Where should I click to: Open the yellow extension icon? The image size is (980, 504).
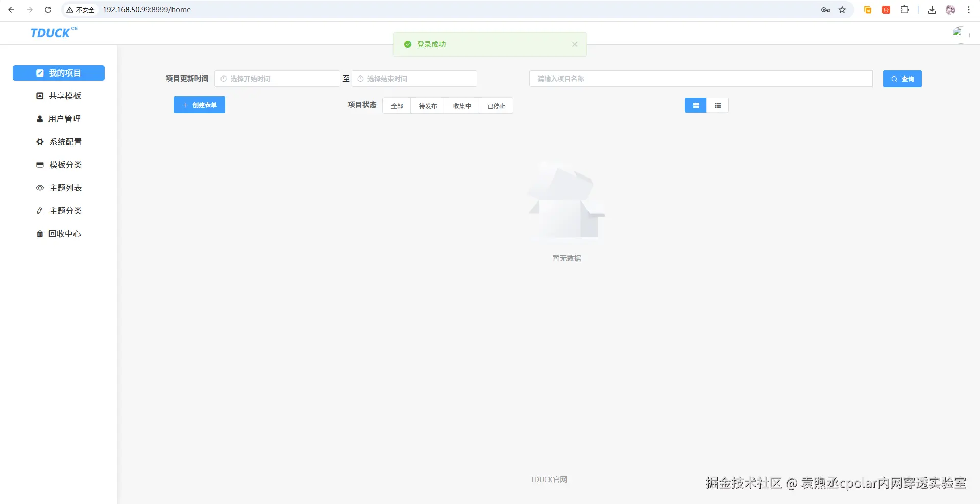coord(868,10)
